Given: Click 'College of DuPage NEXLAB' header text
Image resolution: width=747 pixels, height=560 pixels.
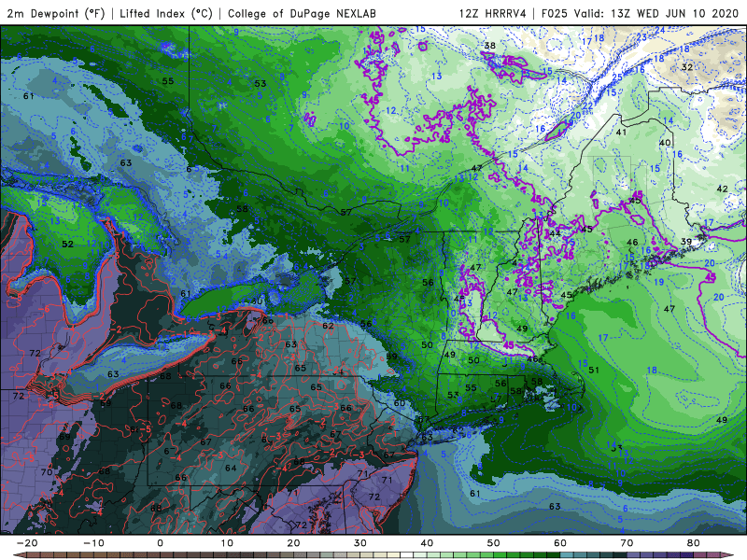Looking at the screenshot, I should coord(302,14).
